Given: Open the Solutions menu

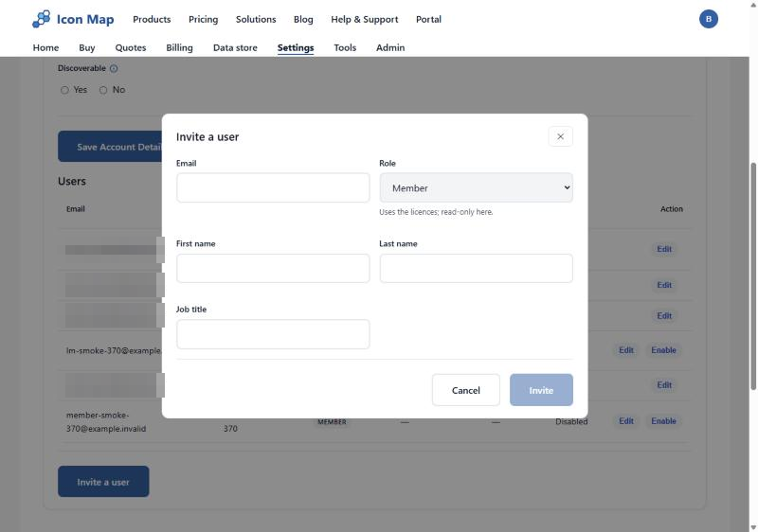Looking at the screenshot, I should [x=256, y=19].
